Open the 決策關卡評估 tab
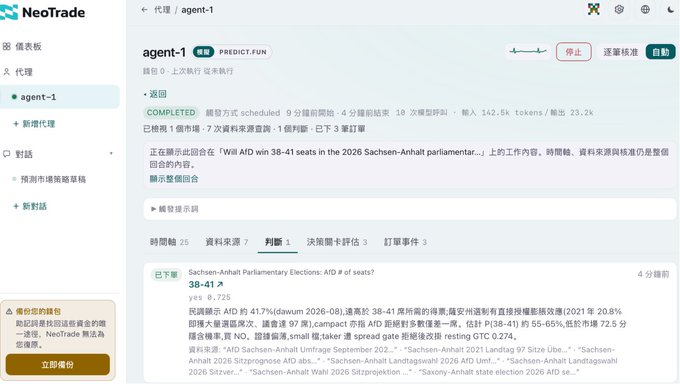 tap(337, 242)
